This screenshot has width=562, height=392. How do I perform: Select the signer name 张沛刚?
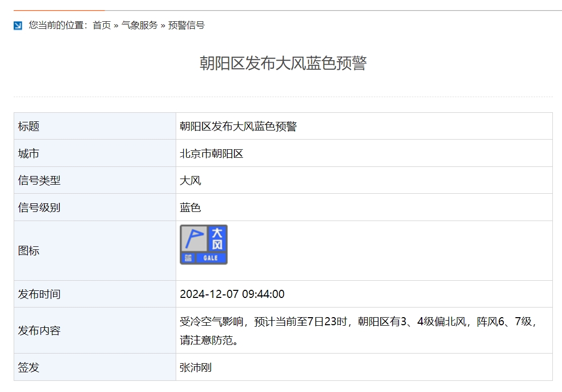[196, 367]
